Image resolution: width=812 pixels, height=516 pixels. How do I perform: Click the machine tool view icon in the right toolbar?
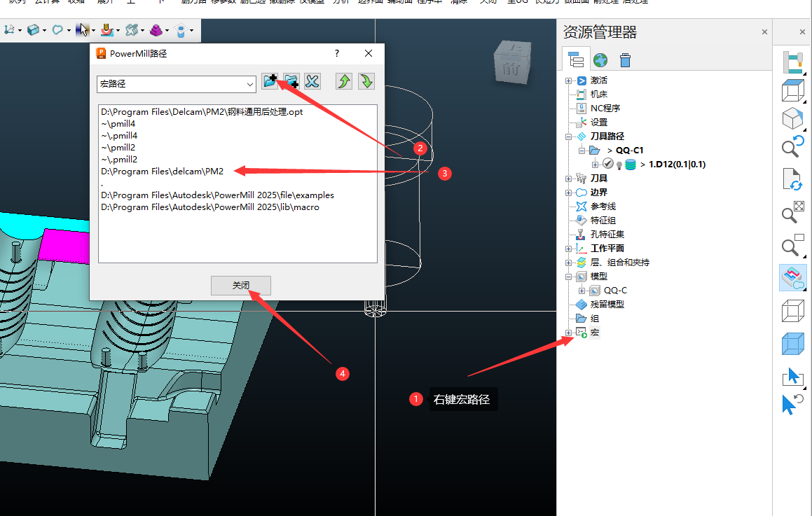click(x=793, y=62)
